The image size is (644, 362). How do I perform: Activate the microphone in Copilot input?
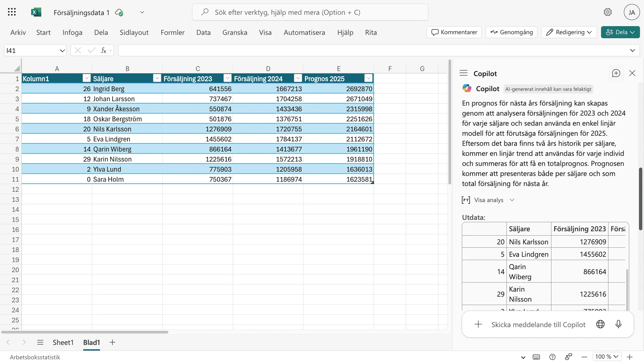pyautogui.click(x=619, y=324)
